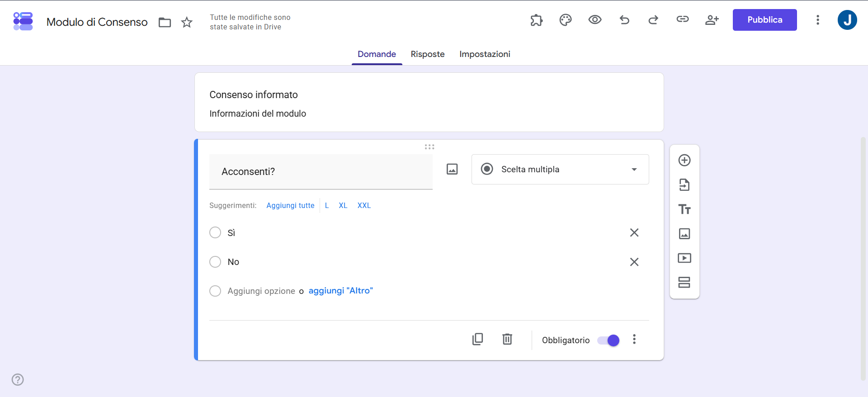The width and height of the screenshot is (868, 397).
Task: Click the Pubblica button
Action: pos(765,20)
